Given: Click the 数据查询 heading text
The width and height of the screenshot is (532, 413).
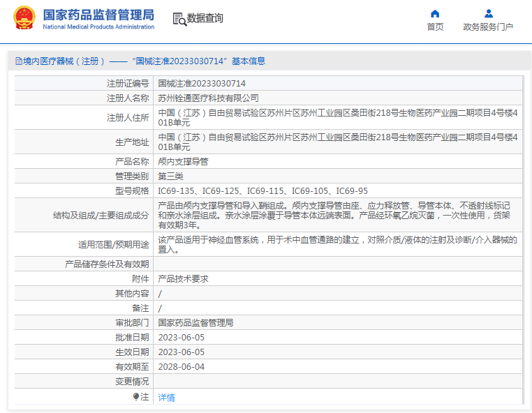Looking at the screenshot, I should coord(205,18).
